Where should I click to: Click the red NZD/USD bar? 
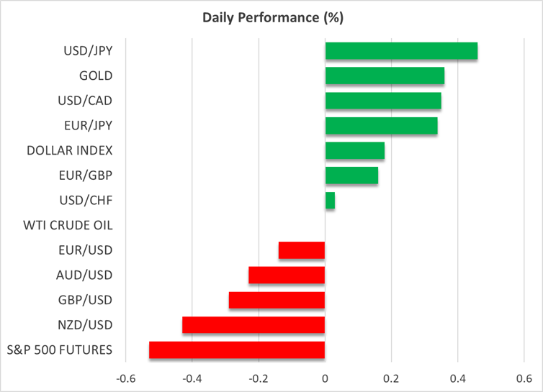tap(253, 325)
